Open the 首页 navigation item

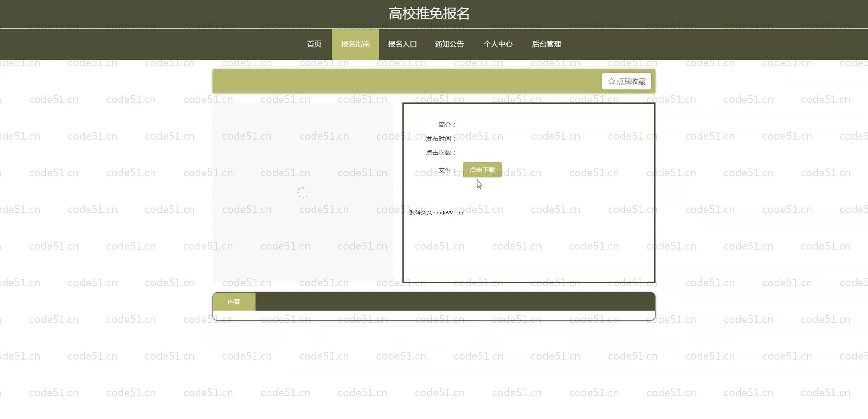coord(314,44)
